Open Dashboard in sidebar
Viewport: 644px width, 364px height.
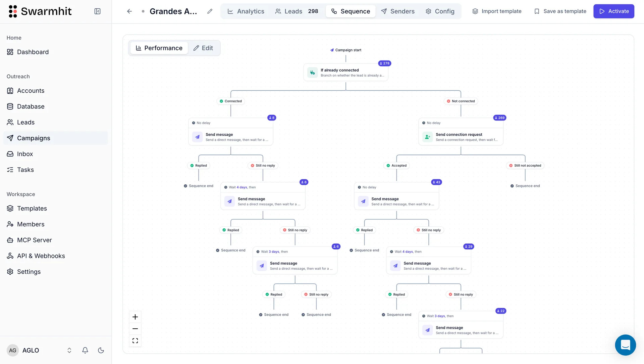click(55, 52)
